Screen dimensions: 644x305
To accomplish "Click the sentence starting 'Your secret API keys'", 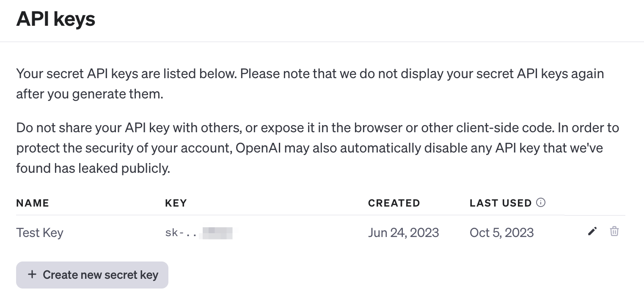I will (x=127, y=74).
